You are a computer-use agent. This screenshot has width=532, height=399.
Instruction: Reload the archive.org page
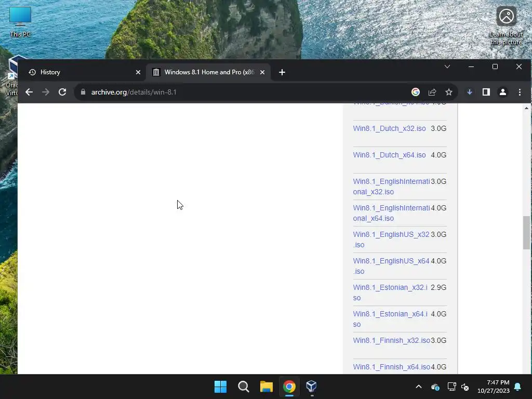(x=62, y=92)
